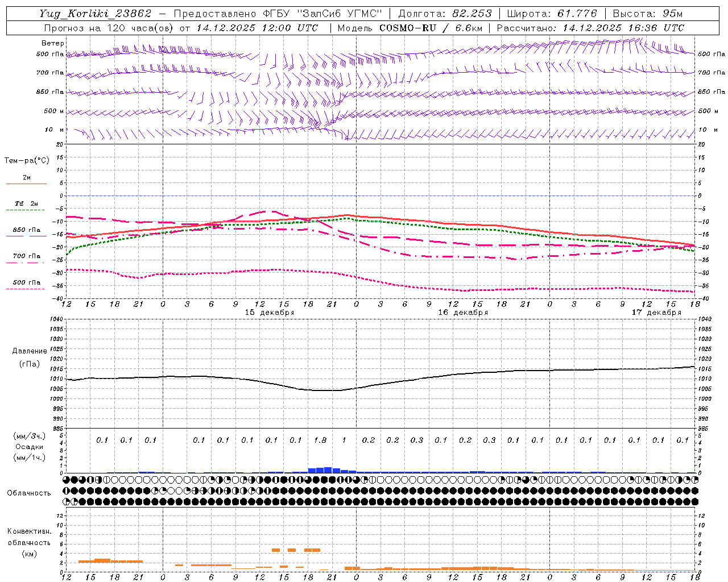Click the (мм/1ч.) precipitation unit label

[30, 458]
